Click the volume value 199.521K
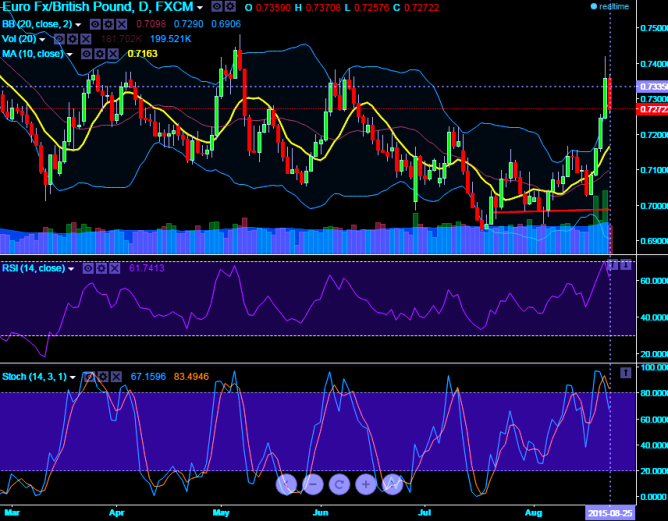 (171, 39)
